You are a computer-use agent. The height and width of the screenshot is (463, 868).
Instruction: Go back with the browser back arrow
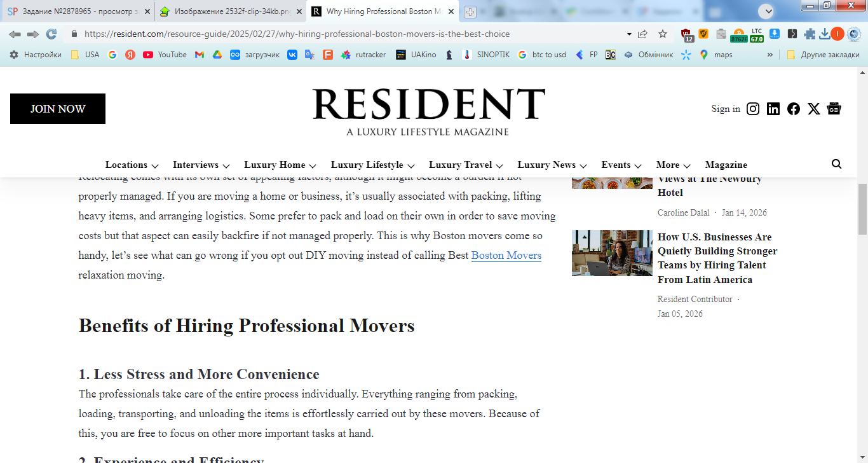[15, 34]
